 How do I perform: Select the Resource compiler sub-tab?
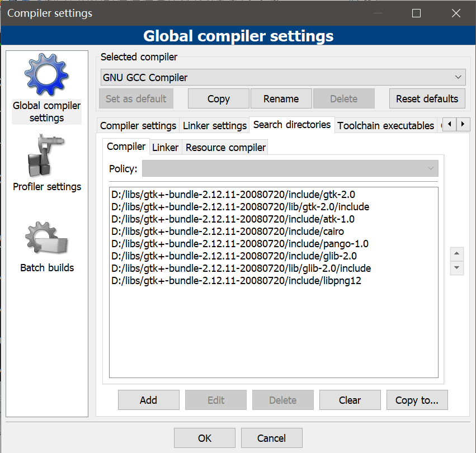tap(225, 148)
